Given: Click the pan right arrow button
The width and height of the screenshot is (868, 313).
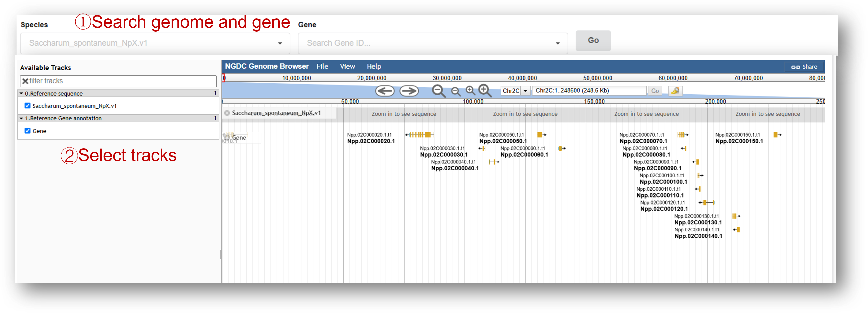Looking at the screenshot, I should point(409,91).
